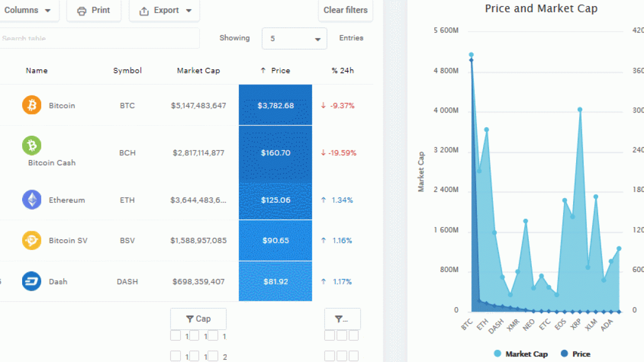Click the green Bitcoin Cash logo

[x=32, y=145]
